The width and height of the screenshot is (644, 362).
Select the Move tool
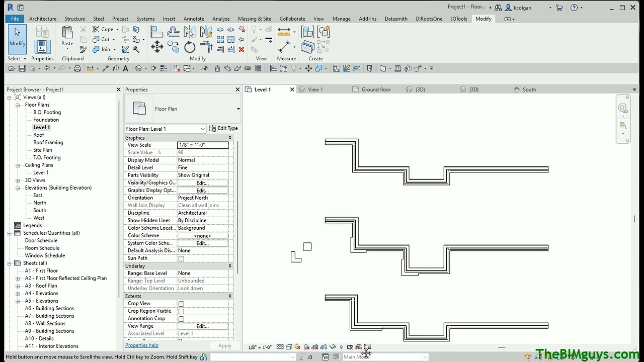coord(157,47)
